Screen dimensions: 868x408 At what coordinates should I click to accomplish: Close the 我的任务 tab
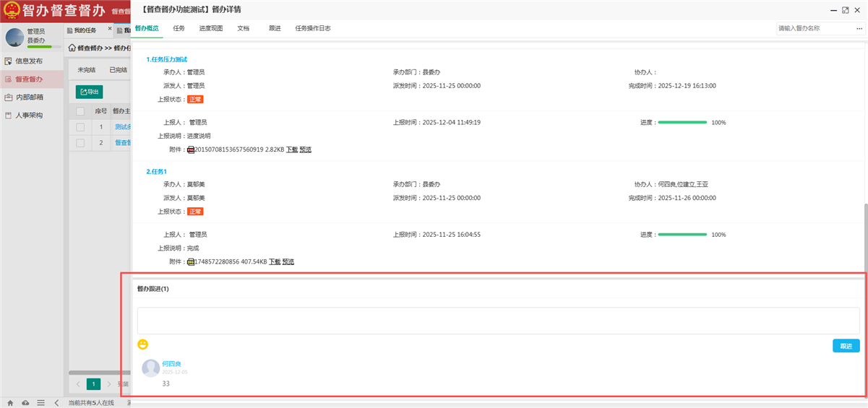[x=110, y=29]
